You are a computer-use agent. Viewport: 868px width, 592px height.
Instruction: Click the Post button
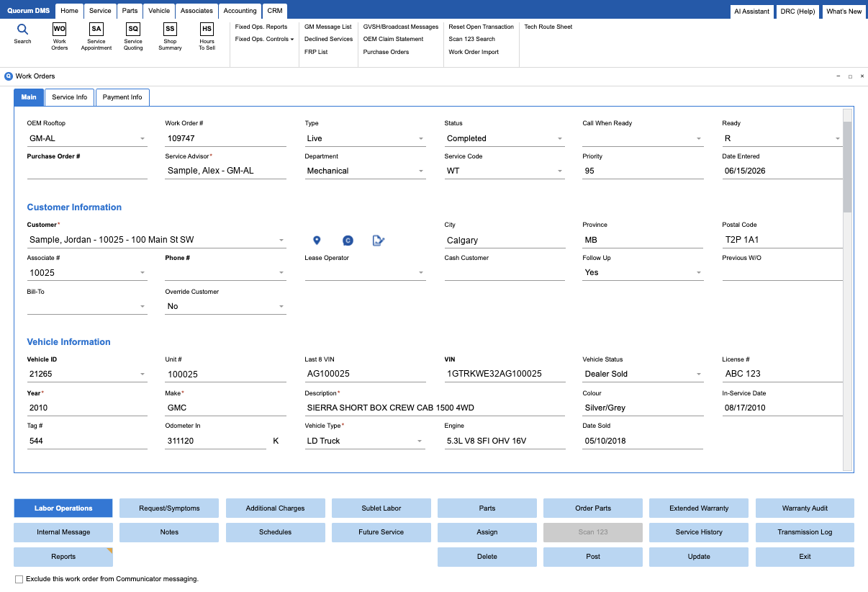(593, 557)
